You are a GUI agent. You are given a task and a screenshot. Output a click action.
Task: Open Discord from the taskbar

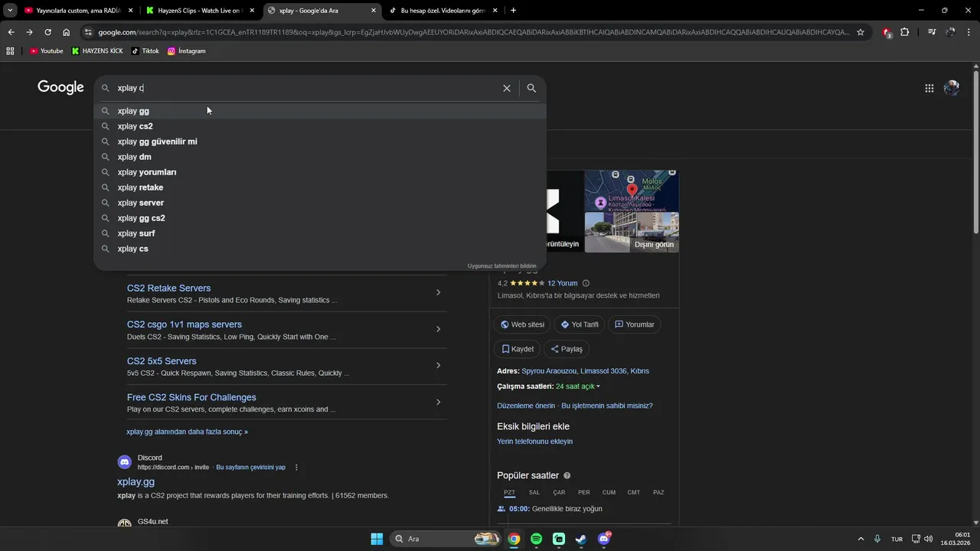[x=604, y=539]
